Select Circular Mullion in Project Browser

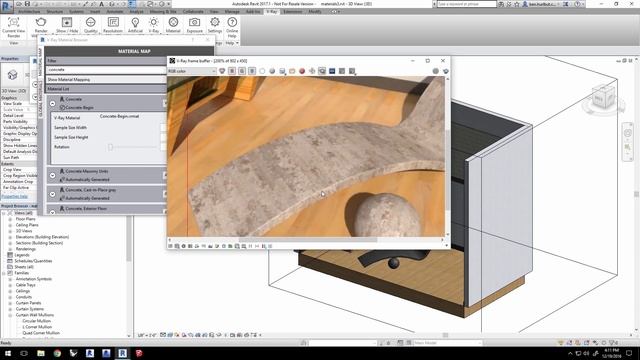(37, 321)
